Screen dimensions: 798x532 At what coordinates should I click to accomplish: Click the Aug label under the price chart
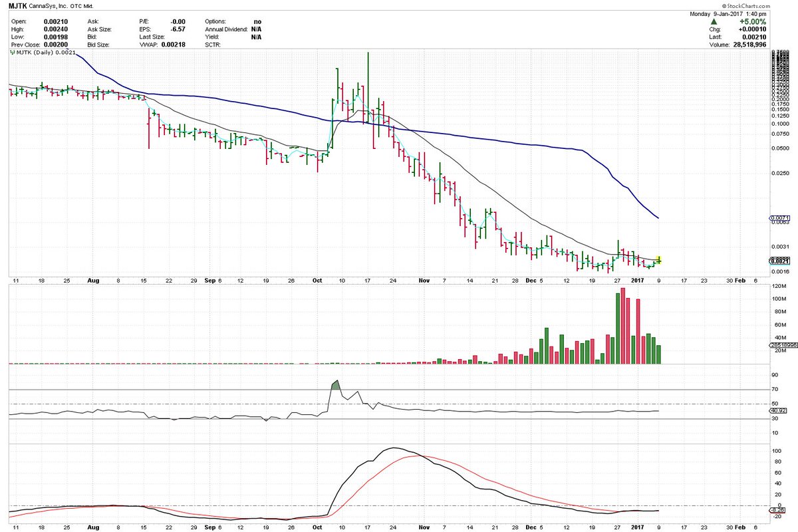(92, 281)
